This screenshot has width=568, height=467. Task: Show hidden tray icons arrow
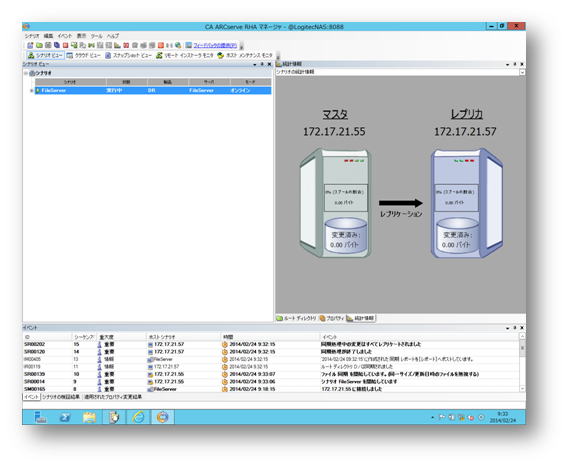point(432,417)
